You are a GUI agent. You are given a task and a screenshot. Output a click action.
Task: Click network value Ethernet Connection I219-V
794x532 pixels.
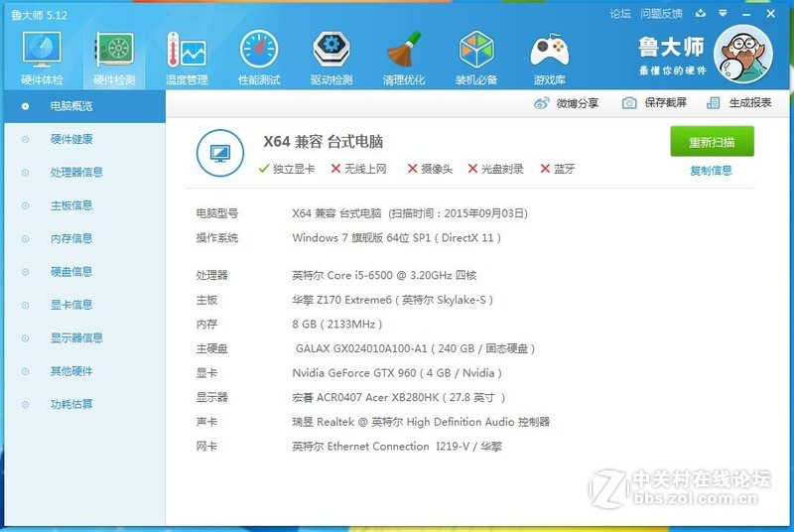tap(396, 447)
